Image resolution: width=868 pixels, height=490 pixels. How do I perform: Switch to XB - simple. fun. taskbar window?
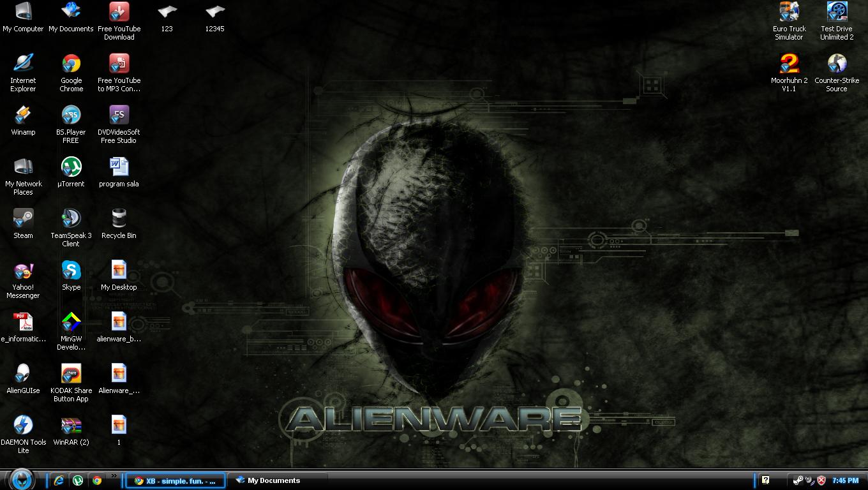[x=175, y=480]
